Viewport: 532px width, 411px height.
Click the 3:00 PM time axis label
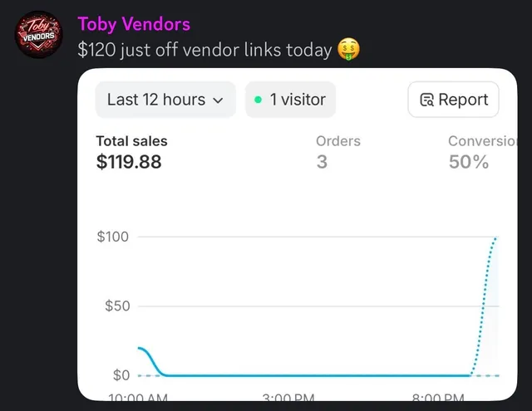(x=288, y=397)
